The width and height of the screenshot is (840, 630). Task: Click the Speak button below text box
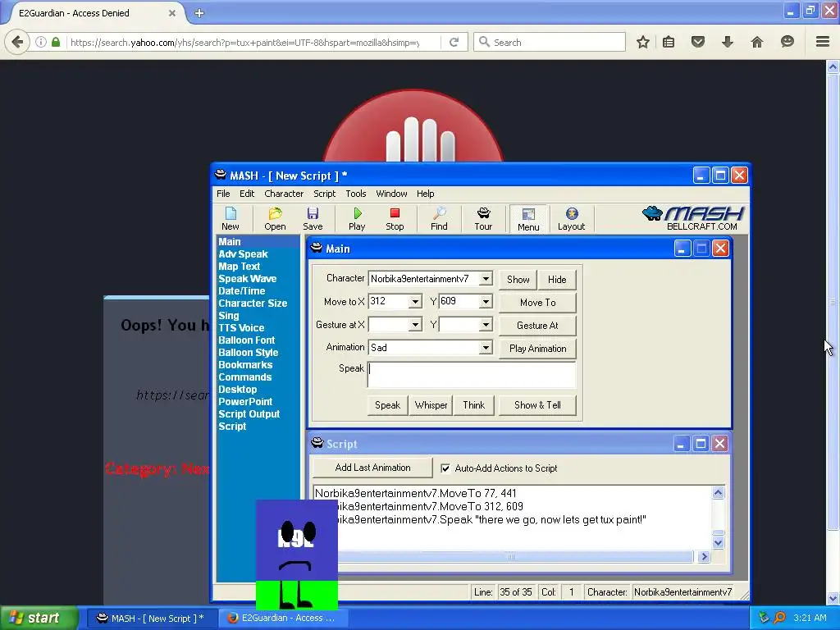(387, 405)
